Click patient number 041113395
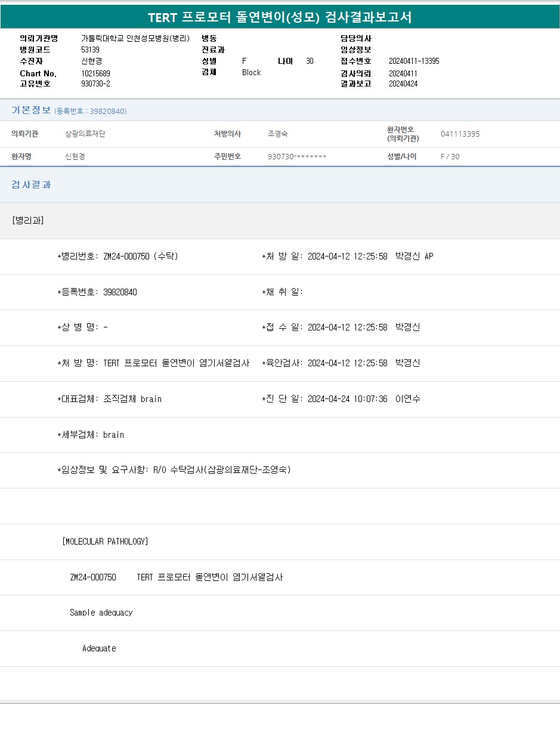This screenshot has height=742, width=560. [460, 134]
